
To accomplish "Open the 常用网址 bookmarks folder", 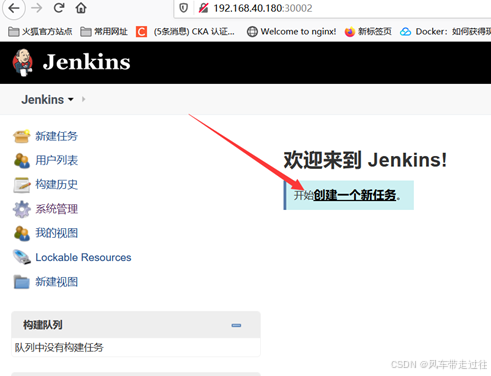I will (104, 32).
